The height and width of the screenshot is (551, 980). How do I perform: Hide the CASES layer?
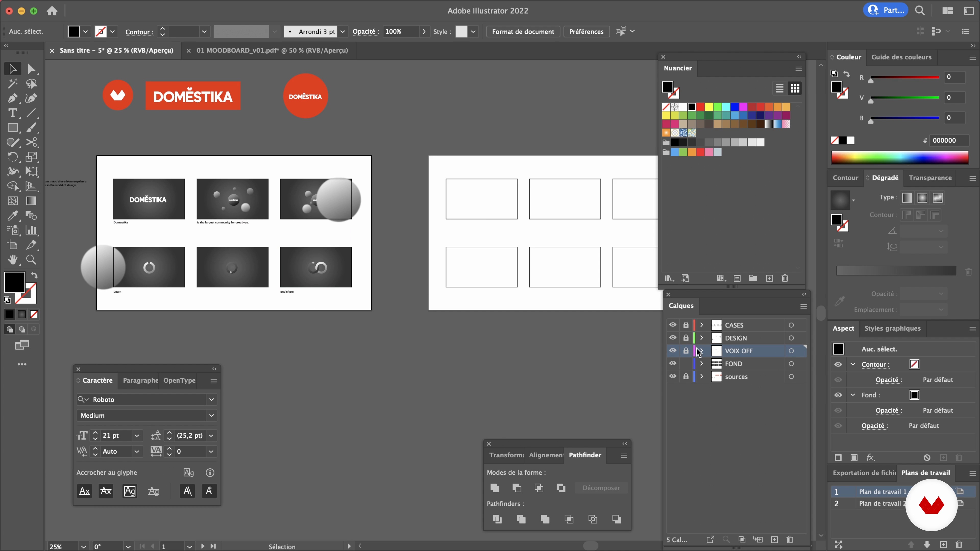[673, 325]
